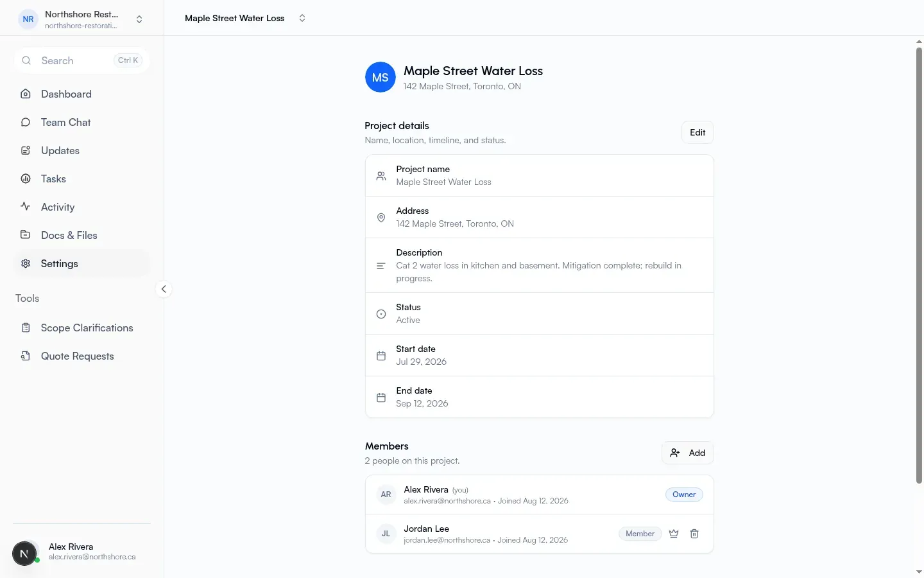Select the Settings item in the sidebar

click(81, 263)
